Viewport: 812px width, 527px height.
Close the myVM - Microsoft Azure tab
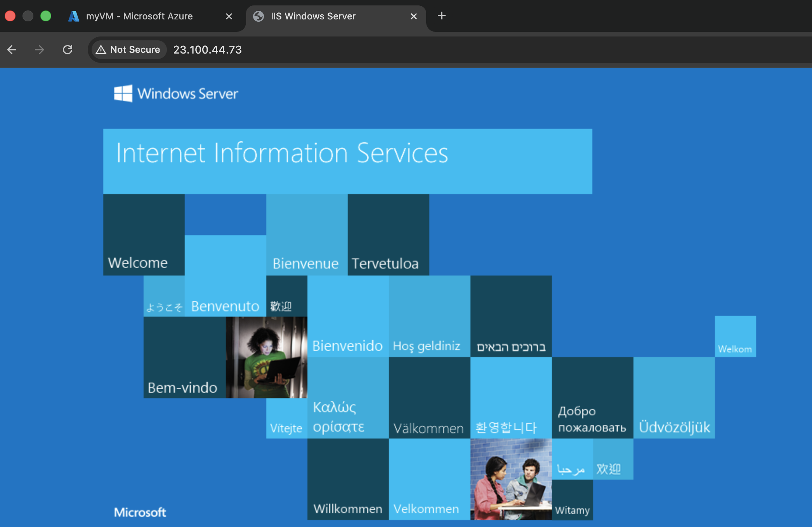tap(229, 16)
